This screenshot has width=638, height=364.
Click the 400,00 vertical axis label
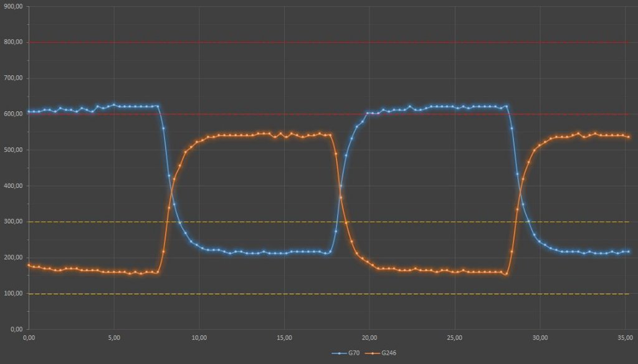tap(13, 186)
